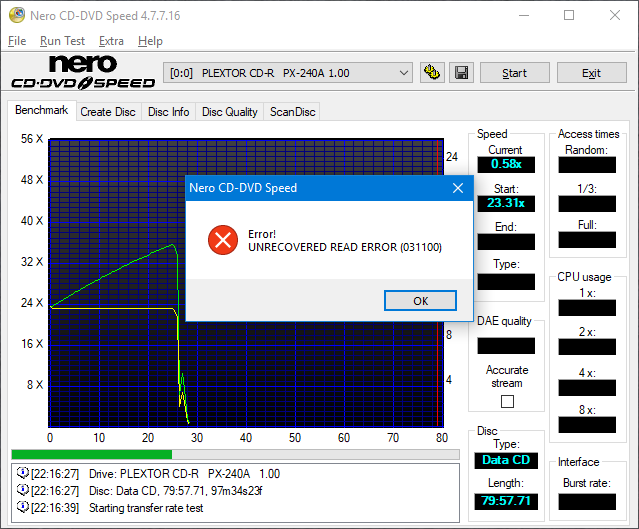
Task: Open the Extra menu
Action: pyautogui.click(x=111, y=41)
